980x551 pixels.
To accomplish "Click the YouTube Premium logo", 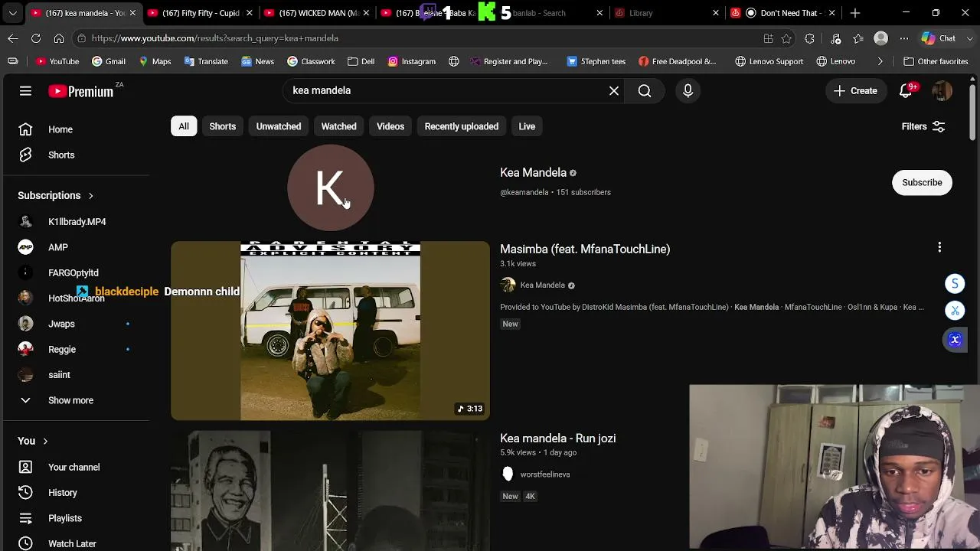I will [81, 91].
